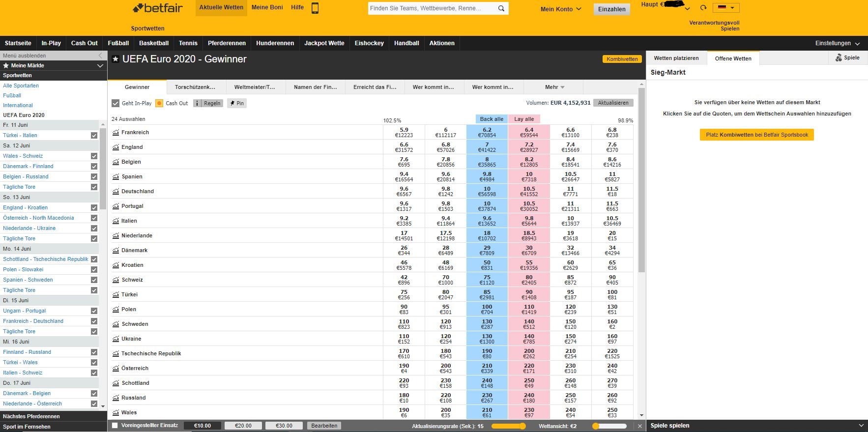
Task: Toggle checkbox for Türkei - Italien
Action: click(x=94, y=135)
